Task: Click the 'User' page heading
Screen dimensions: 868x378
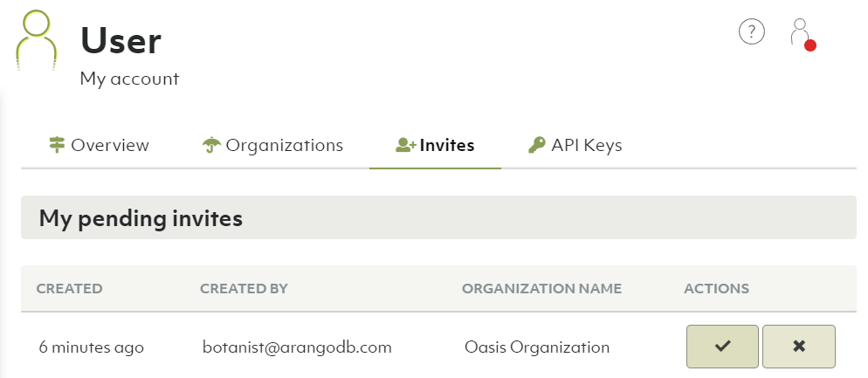Action: (121, 40)
